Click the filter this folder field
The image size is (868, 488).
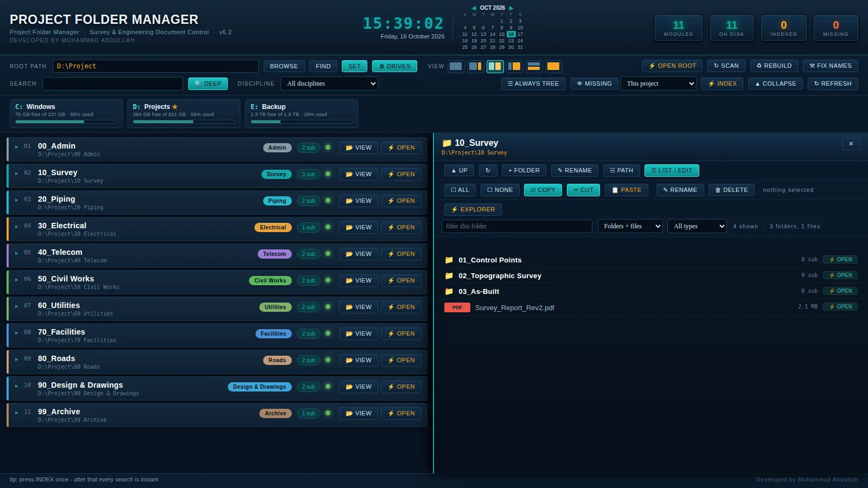tap(517, 226)
